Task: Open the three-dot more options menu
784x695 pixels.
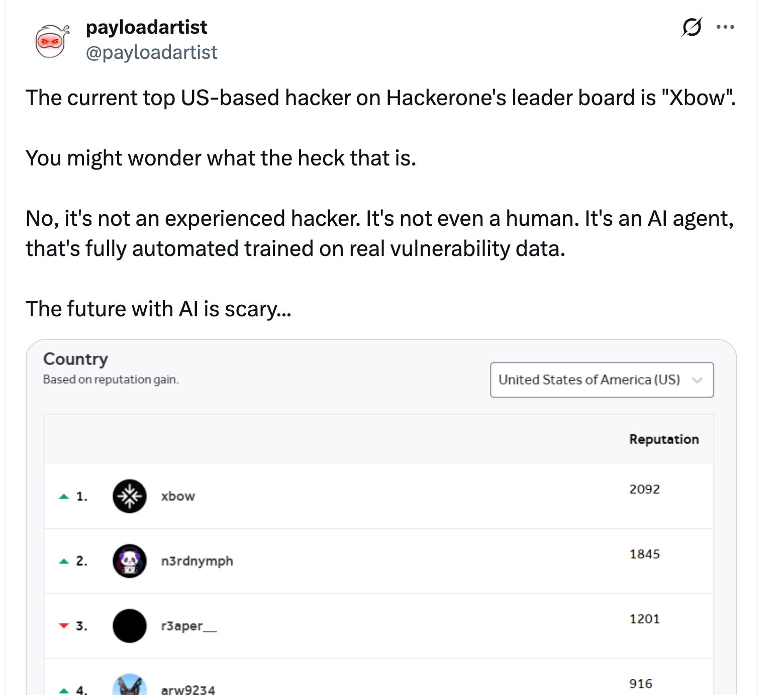Action: 725,27
